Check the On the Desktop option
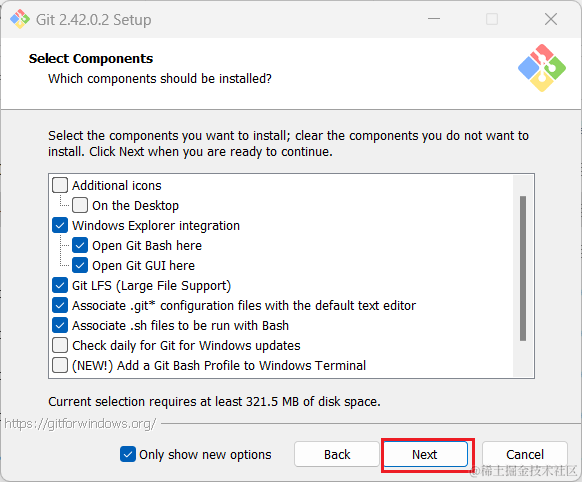 pos(80,205)
